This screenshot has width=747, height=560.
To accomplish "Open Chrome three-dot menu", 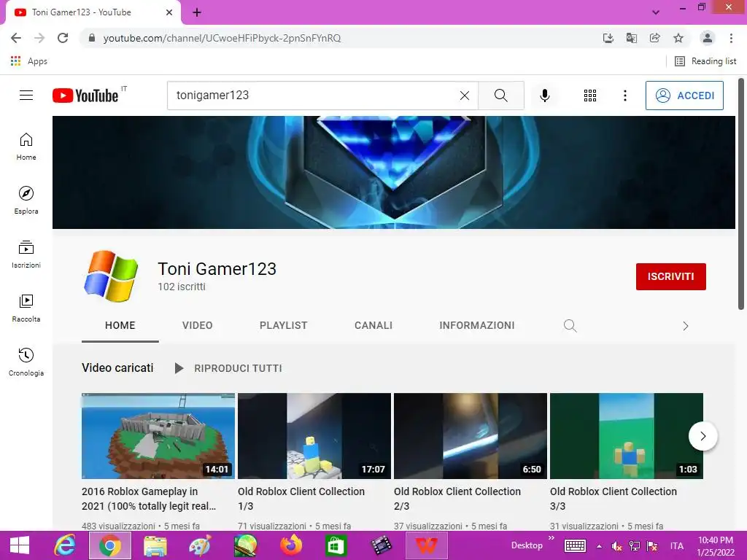I will pyautogui.click(x=731, y=38).
